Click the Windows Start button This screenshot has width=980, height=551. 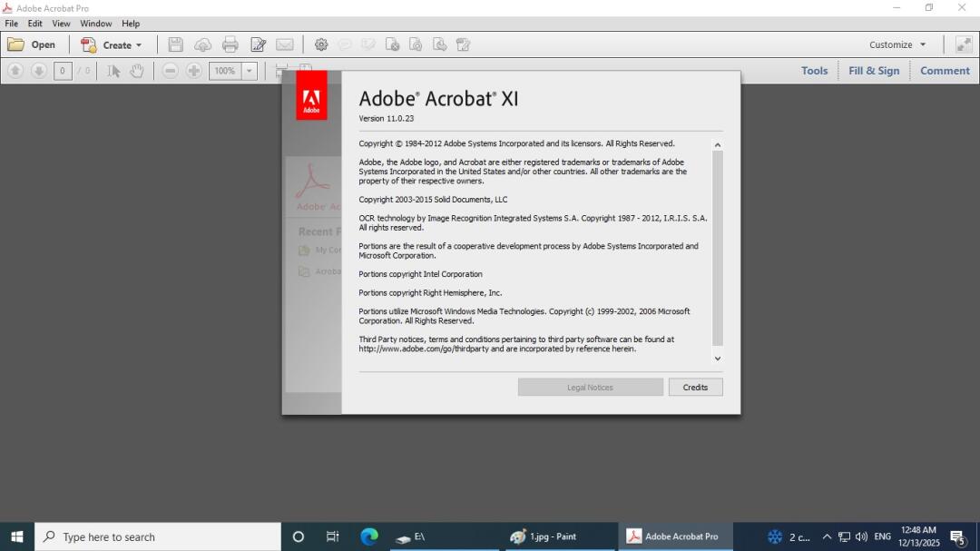(x=17, y=536)
